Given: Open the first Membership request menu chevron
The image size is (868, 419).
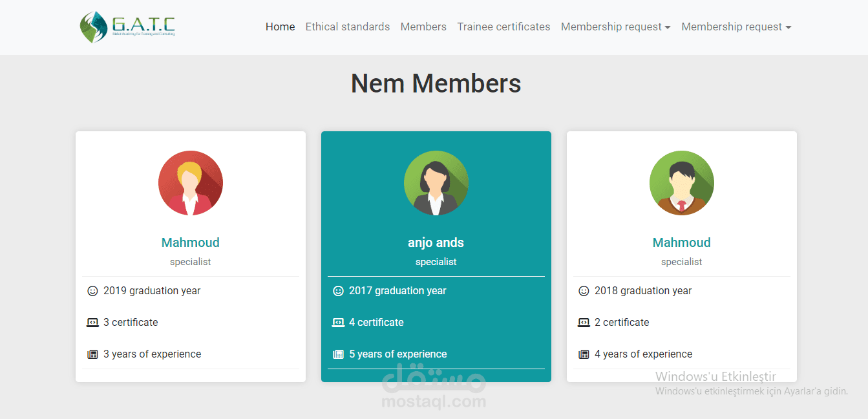Looking at the screenshot, I should (x=666, y=28).
